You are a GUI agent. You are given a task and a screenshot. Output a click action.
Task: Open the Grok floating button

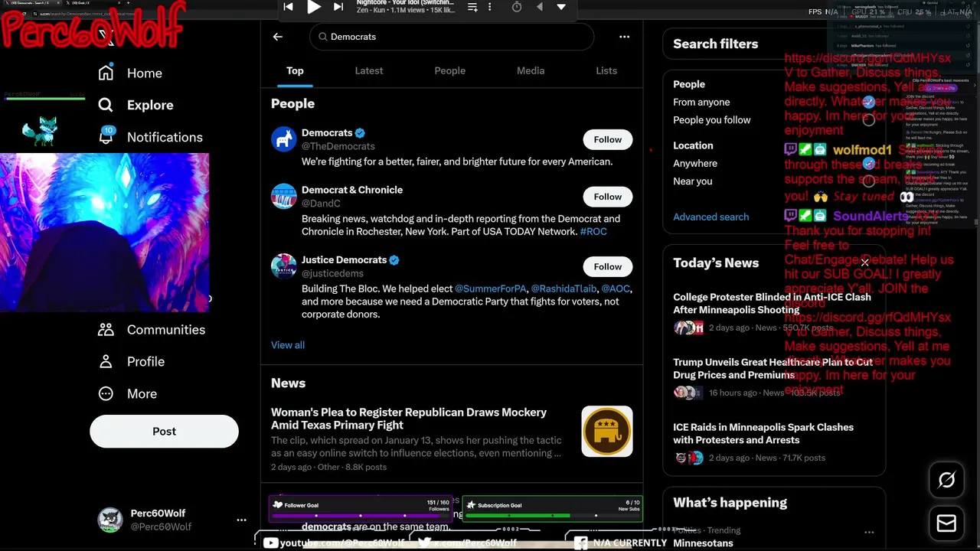coord(947,480)
